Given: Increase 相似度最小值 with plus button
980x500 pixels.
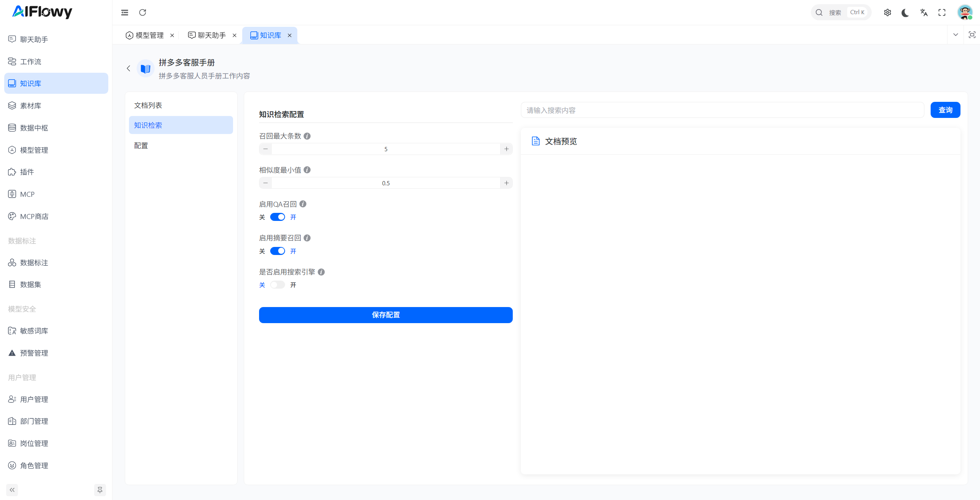Looking at the screenshot, I should pyautogui.click(x=506, y=183).
